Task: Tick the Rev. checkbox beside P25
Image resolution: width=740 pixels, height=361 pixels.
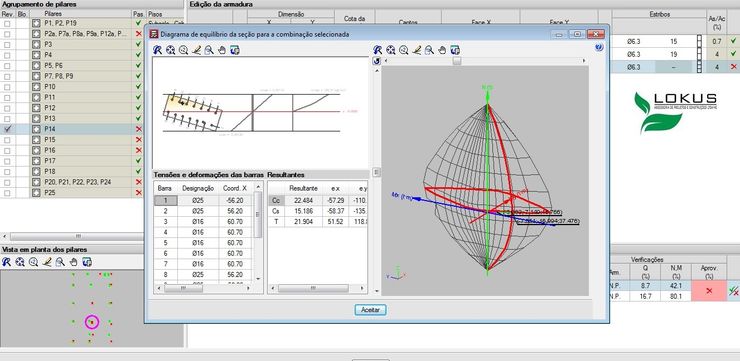Action: [x=7, y=193]
